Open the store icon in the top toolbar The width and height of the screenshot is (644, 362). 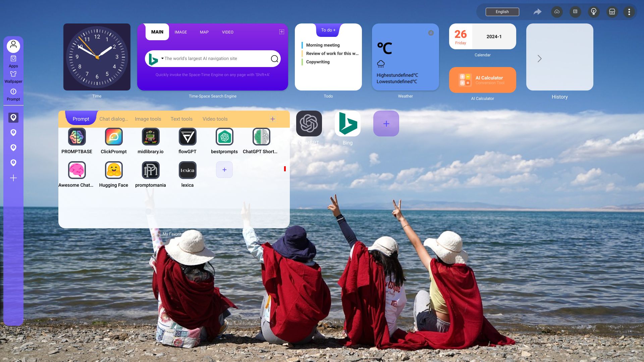612,12
